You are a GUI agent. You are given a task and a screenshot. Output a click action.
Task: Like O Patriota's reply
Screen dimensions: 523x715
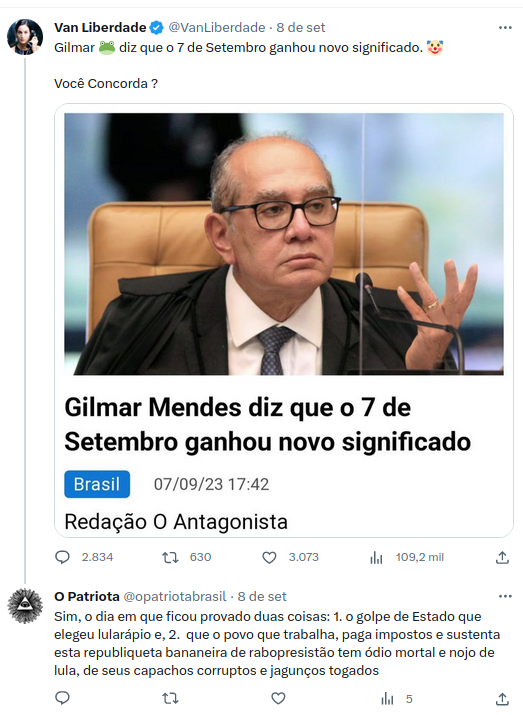(278, 698)
